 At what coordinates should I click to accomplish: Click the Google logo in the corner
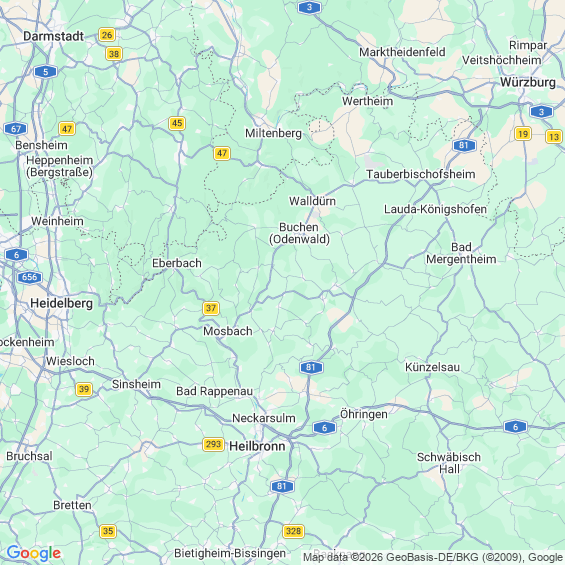tap(34, 553)
